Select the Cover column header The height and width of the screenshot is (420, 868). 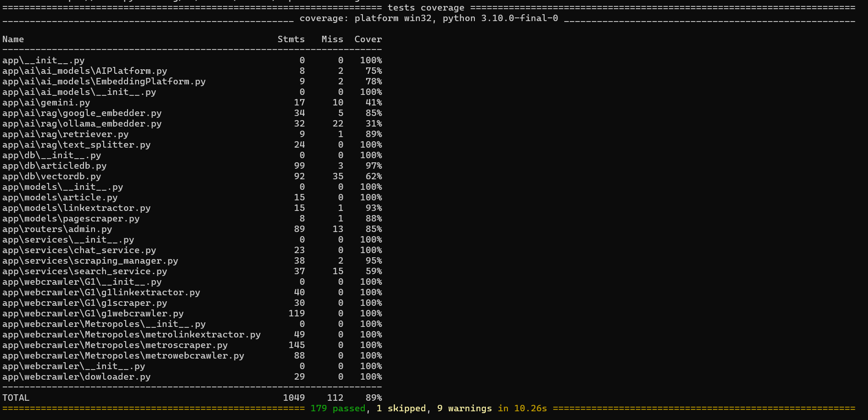368,39
